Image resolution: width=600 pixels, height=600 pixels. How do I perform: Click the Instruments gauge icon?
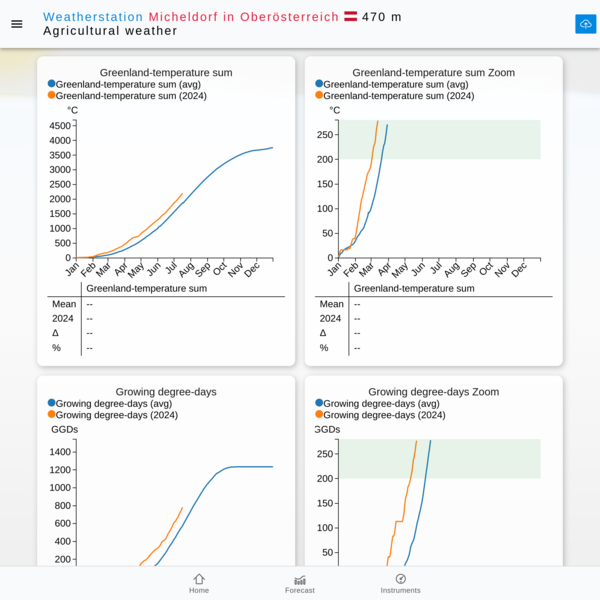[x=400, y=579]
